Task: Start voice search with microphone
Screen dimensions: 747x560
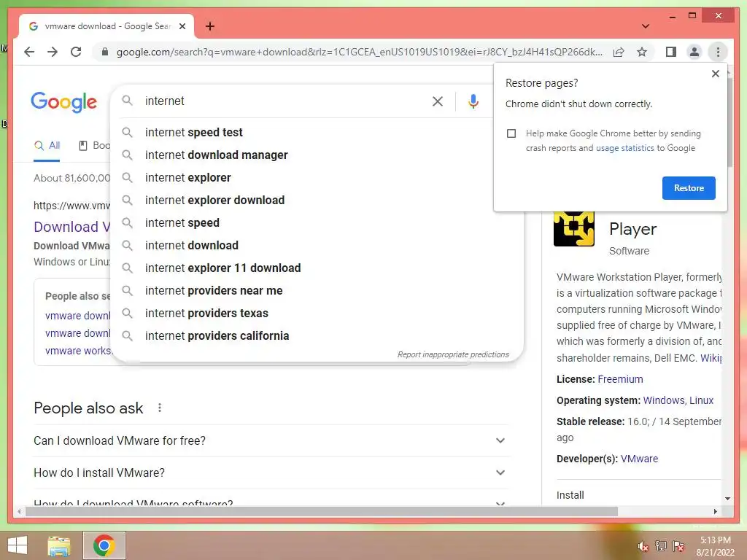Action: 473,101
